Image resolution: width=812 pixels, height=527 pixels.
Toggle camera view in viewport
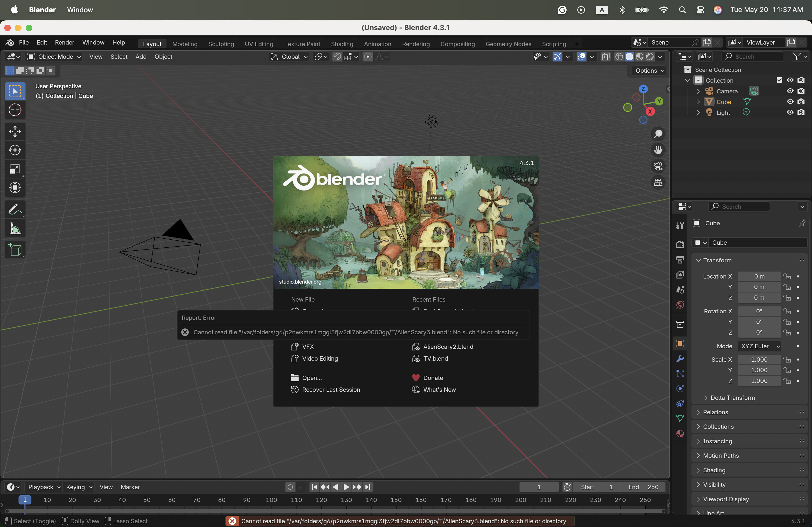click(658, 166)
